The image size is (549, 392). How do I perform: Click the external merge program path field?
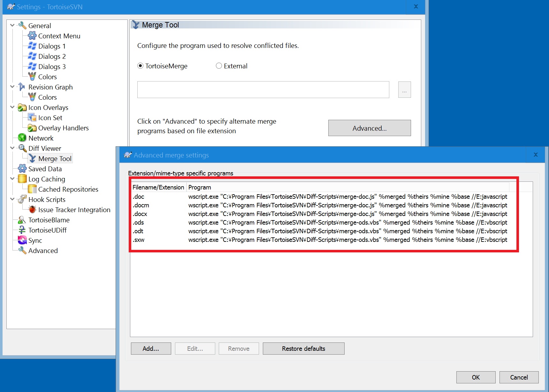pyautogui.click(x=263, y=89)
